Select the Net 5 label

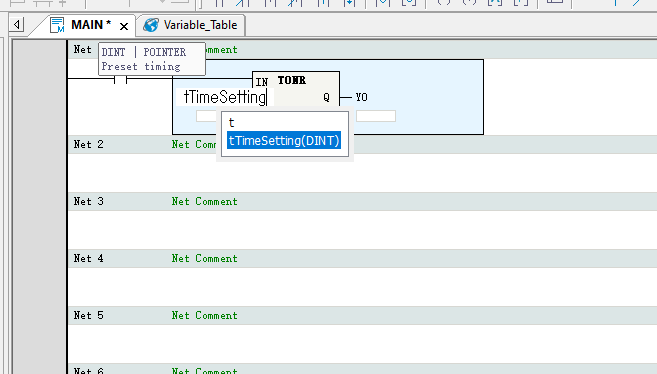click(x=88, y=315)
